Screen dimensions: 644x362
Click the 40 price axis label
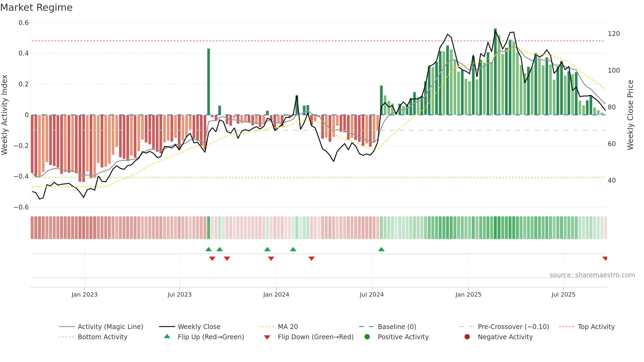point(612,180)
